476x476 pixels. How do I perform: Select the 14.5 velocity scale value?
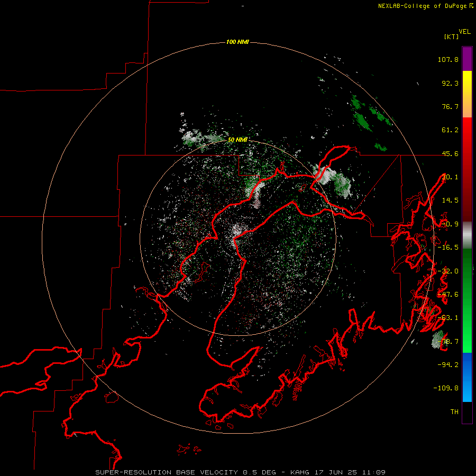click(x=450, y=200)
